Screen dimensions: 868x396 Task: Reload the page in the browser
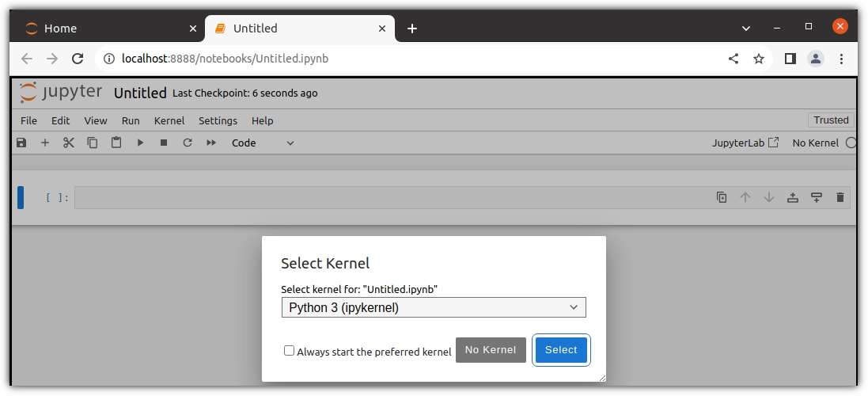(x=78, y=59)
